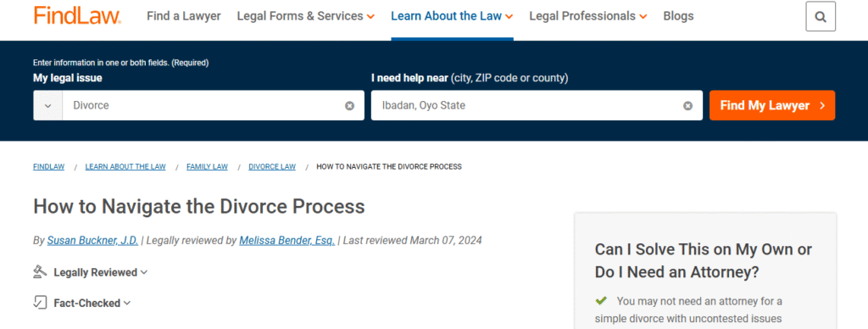Click the gavel Legally Reviewed icon

(40, 272)
